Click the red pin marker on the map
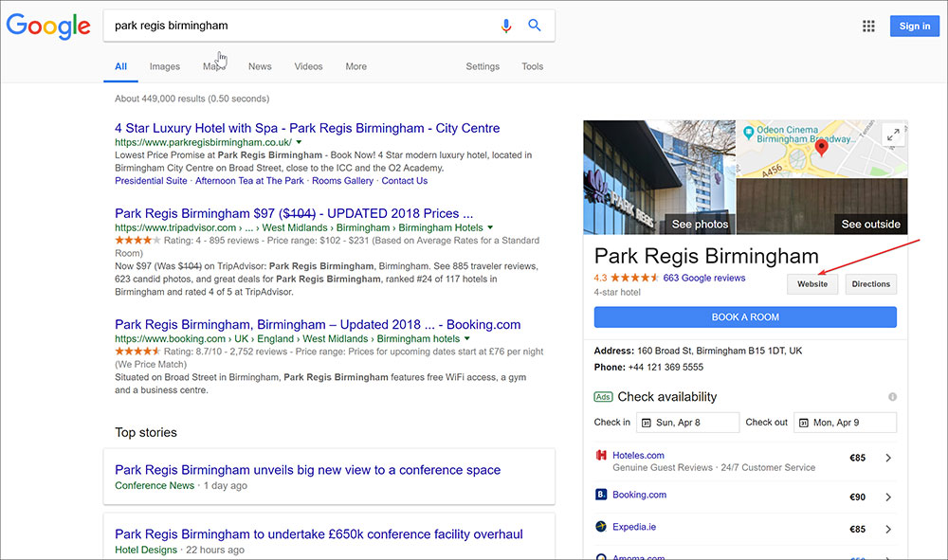The image size is (948, 560). [821, 148]
